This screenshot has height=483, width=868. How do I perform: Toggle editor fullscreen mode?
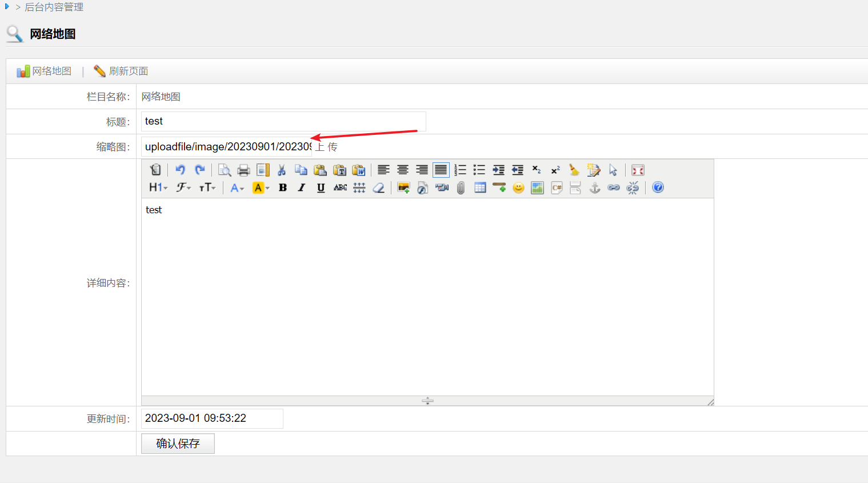pyautogui.click(x=638, y=170)
